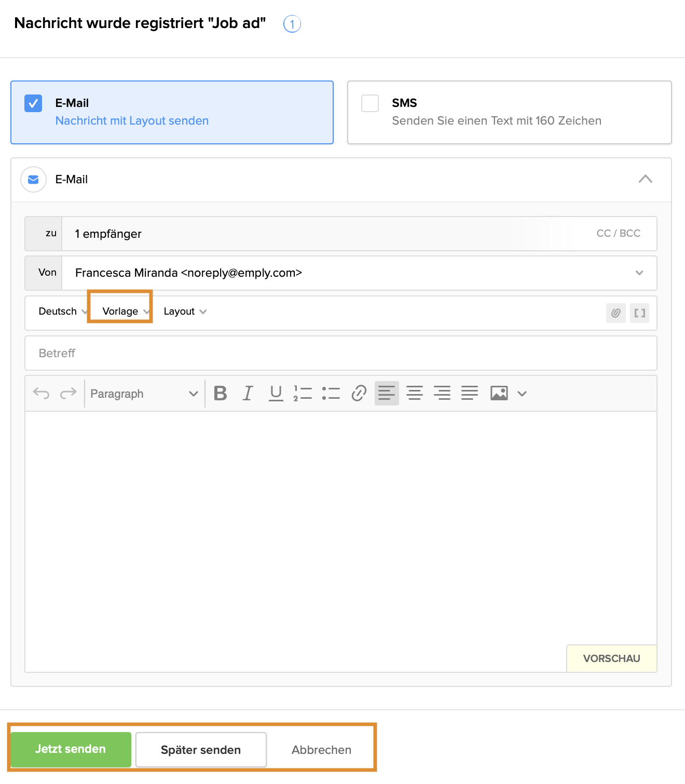Open the Paragraph style dropdown
The height and width of the screenshot is (784, 685).
tap(144, 394)
